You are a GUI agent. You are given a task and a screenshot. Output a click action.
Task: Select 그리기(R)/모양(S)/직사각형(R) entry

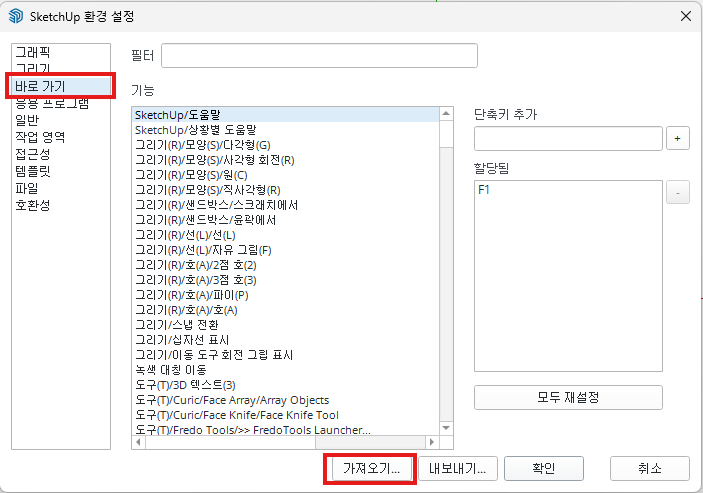pyautogui.click(x=286, y=190)
